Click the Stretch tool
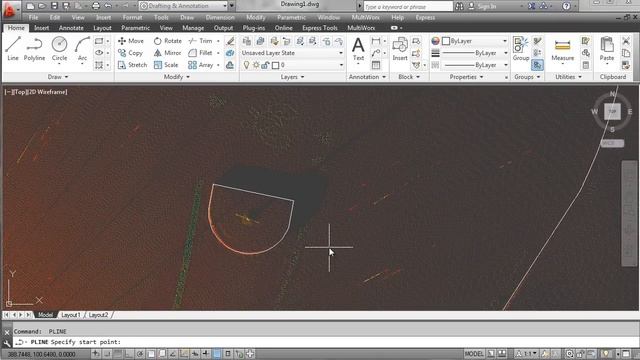The image size is (640, 360). (132, 65)
